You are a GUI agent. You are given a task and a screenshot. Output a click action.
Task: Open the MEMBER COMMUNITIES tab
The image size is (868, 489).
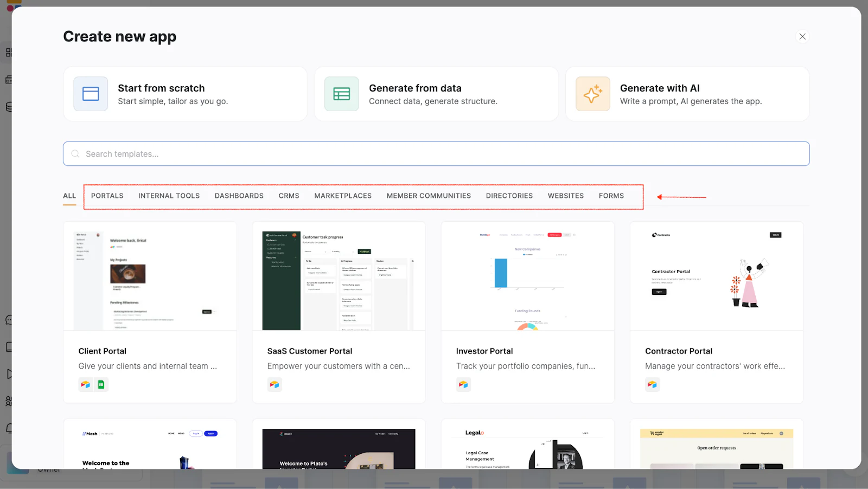(429, 196)
